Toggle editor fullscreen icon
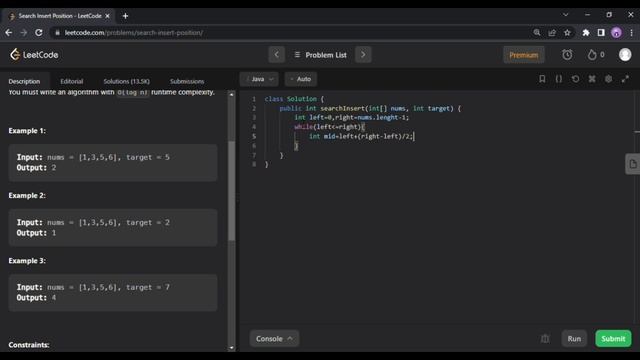Screen dimensions: 640x360 tap(625, 79)
